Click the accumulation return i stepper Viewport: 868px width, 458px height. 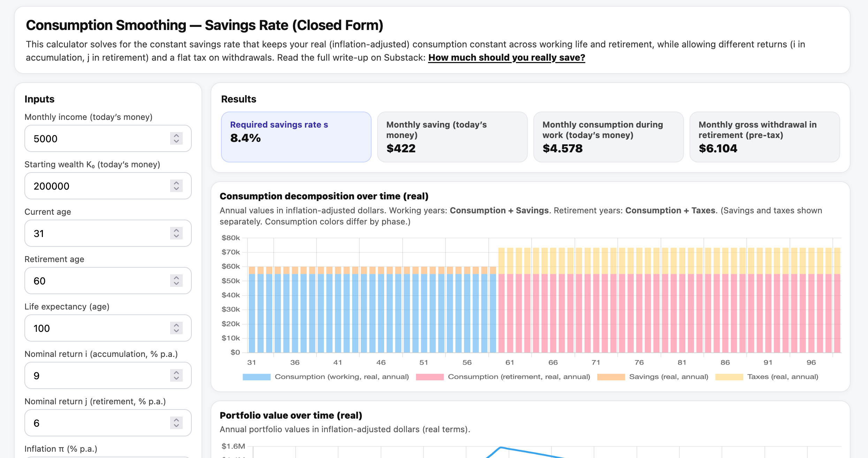coord(176,375)
